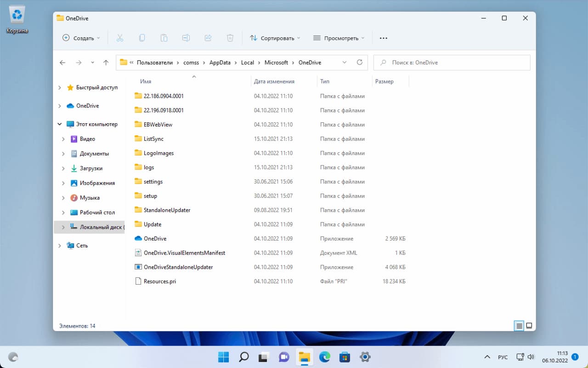Open taskbar Search magnifier
Screen dimensions: 588x368
[x=244, y=356]
